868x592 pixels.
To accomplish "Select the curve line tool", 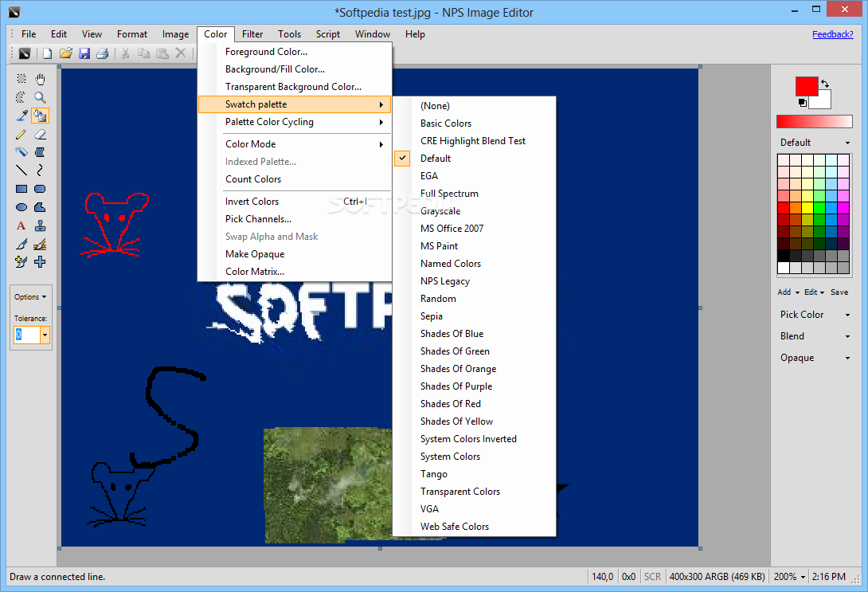I will pos(40,170).
